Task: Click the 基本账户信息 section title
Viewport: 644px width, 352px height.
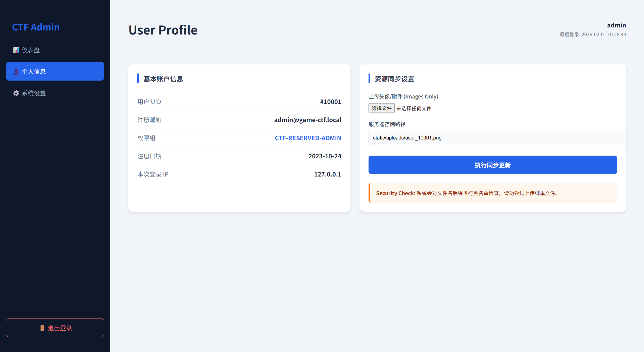Action: [x=163, y=79]
